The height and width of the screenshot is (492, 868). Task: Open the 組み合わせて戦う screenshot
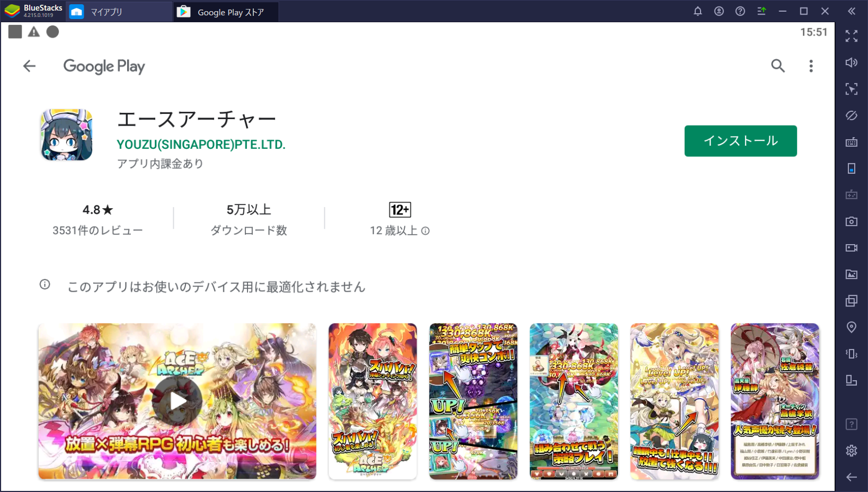[x=573, y=401]
